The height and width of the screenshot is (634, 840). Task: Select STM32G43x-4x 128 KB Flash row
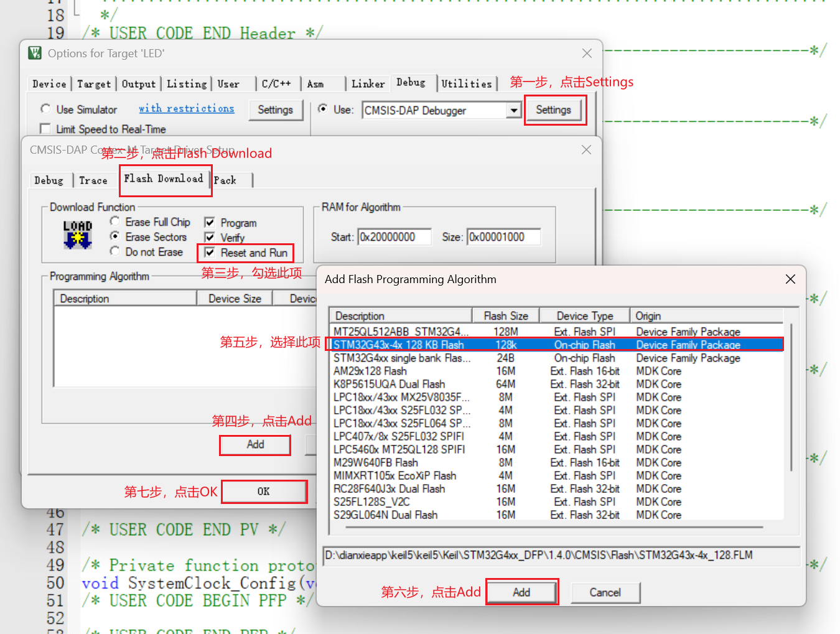coord(556,345)
